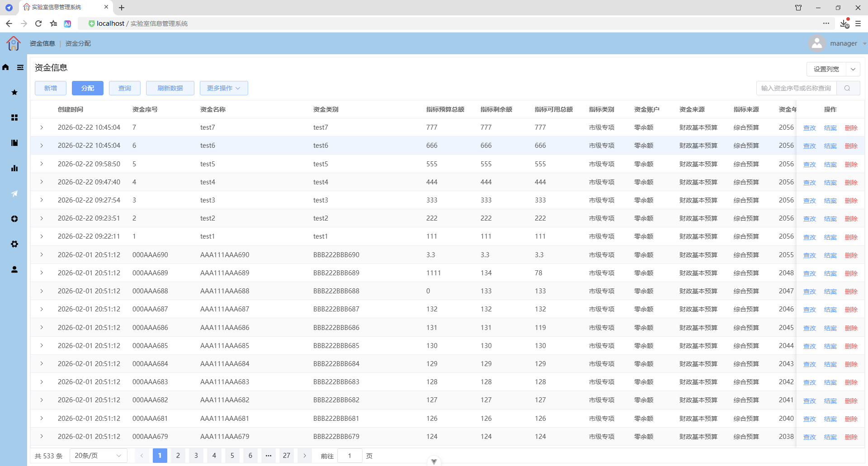
Task: Focus the 输入资金序号或名称查询 search field
Action: [796, 88]
